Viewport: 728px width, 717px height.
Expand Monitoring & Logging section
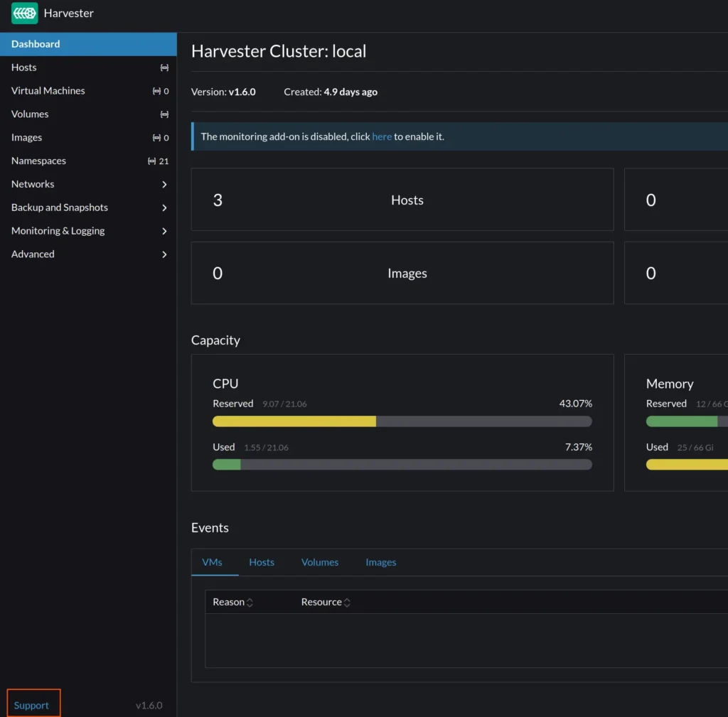(x=164, y=231)
